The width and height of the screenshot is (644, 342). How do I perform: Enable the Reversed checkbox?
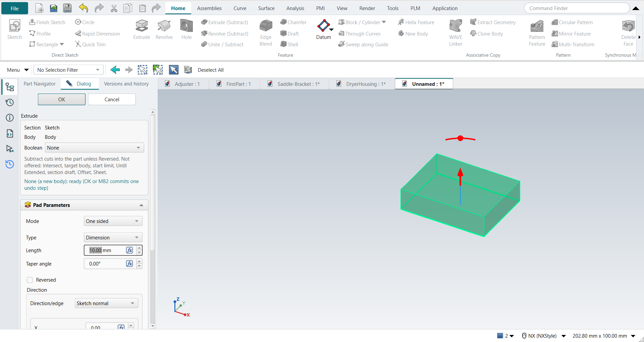pos(30,280)
